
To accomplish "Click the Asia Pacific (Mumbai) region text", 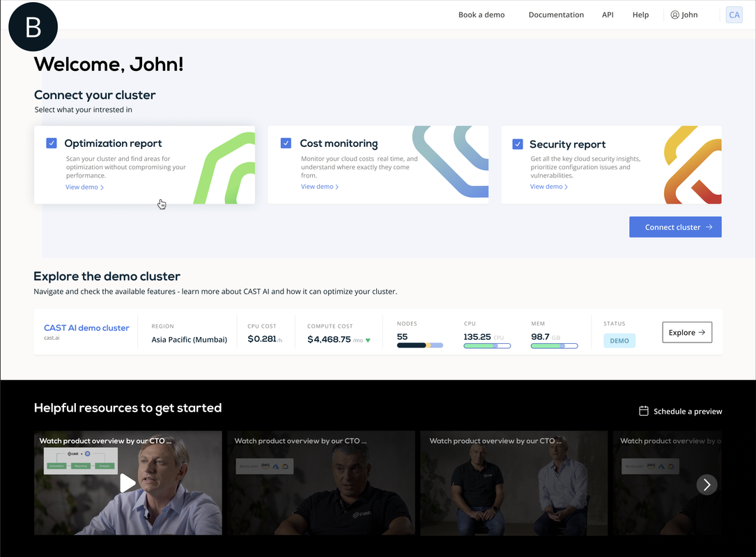I will [x=189, y=340].
